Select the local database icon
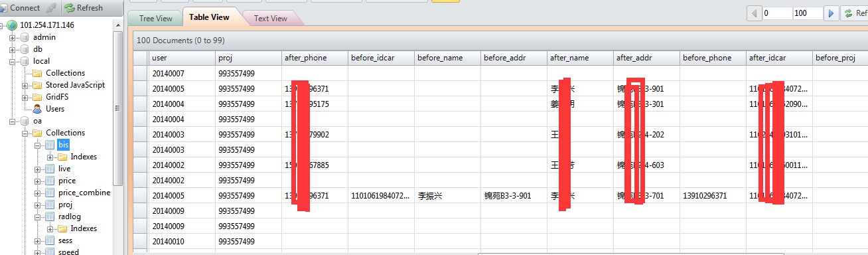This screenshot has height=255, width=868. (x=24, y=61)
